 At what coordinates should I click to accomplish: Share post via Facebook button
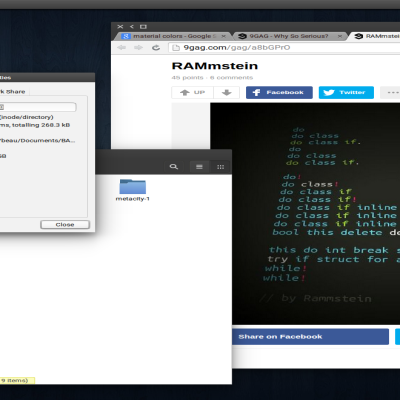pyautogui.click(x=279, y=92)
